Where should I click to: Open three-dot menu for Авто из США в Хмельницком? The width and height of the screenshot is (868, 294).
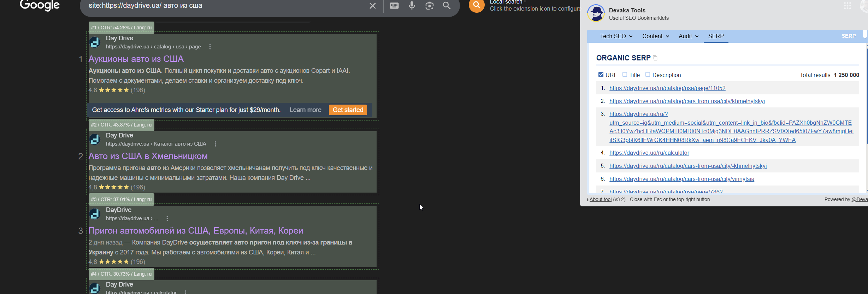point(215,144)
